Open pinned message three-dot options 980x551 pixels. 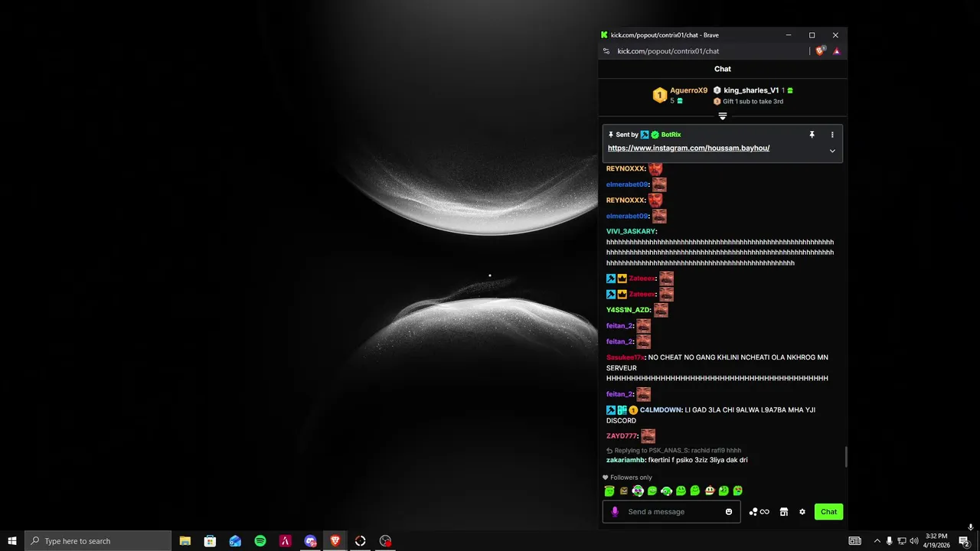[832, 135]
